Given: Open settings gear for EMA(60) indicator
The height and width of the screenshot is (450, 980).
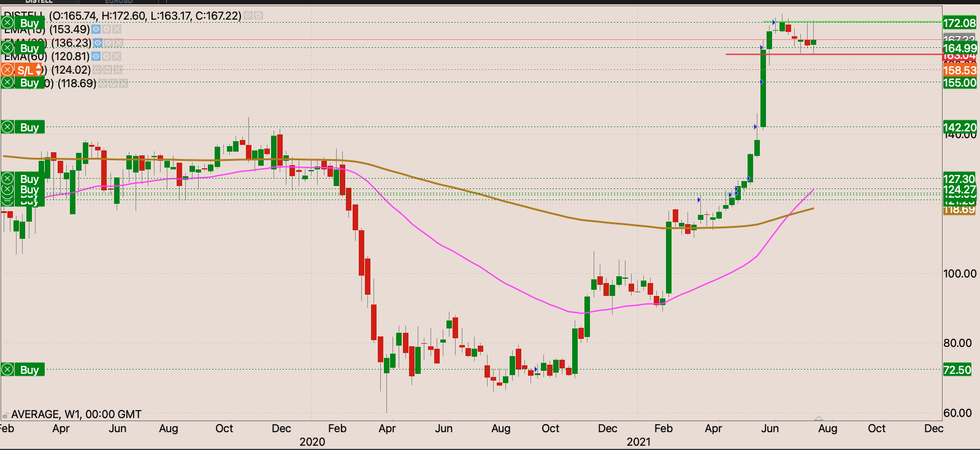Looking at the screenshot, I should point(106,56).
